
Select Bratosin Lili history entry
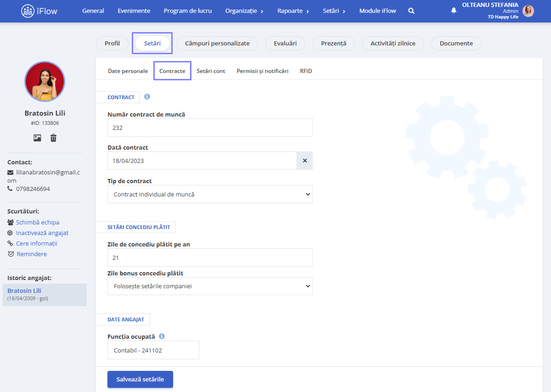pos(45,295)
